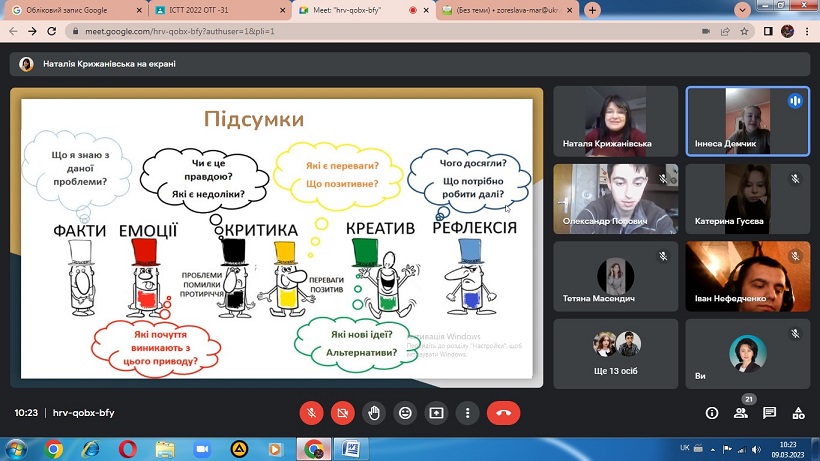Open Windows Explorer folder from taskbar

[165, 449]
